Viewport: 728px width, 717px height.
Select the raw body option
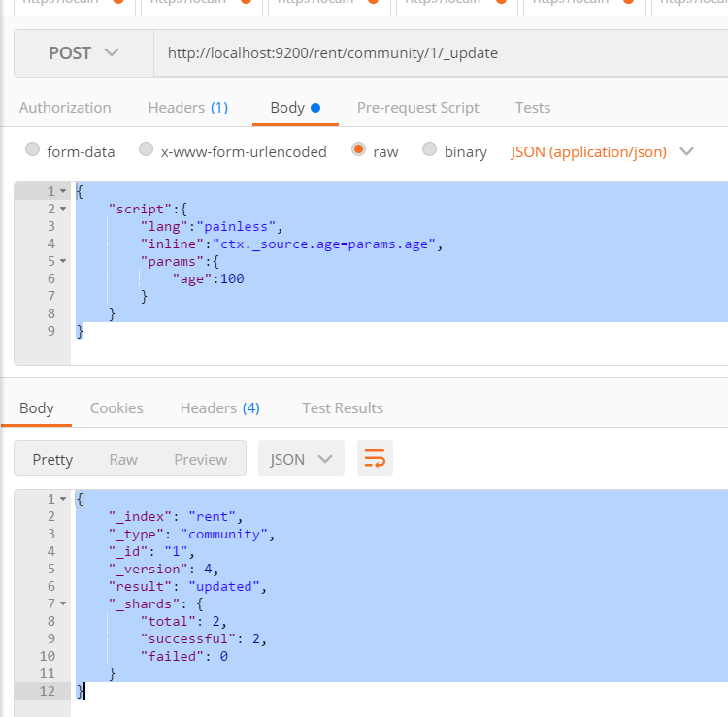[359, 150]
